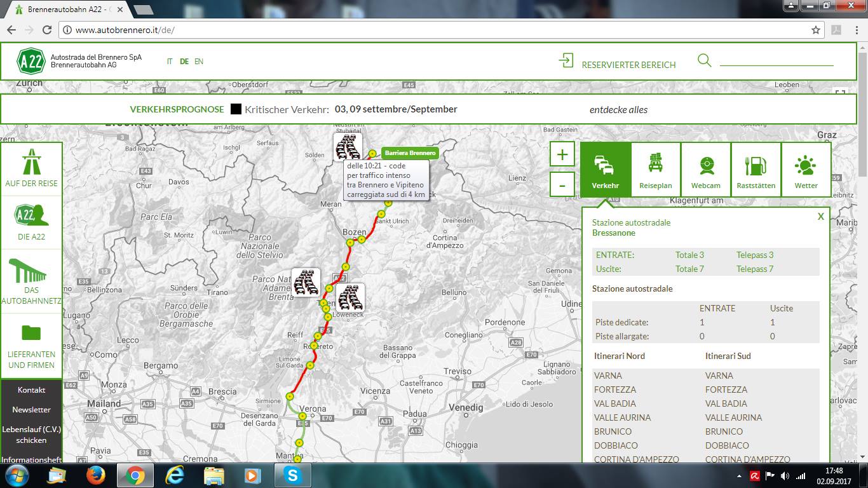
Task: Open Windows Explorer folder from taskbar
Action: tap(214, 475)
